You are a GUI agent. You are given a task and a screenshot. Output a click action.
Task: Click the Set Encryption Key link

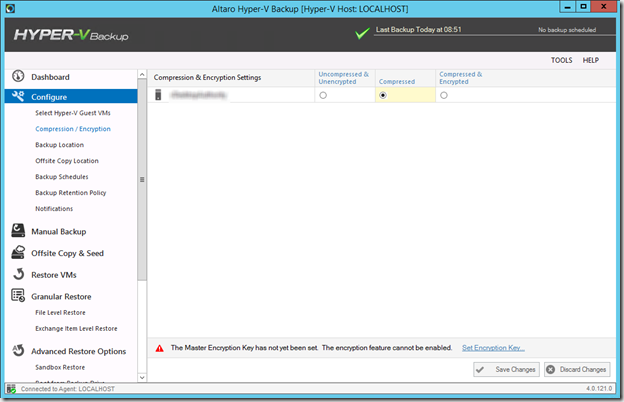point(493,348)
